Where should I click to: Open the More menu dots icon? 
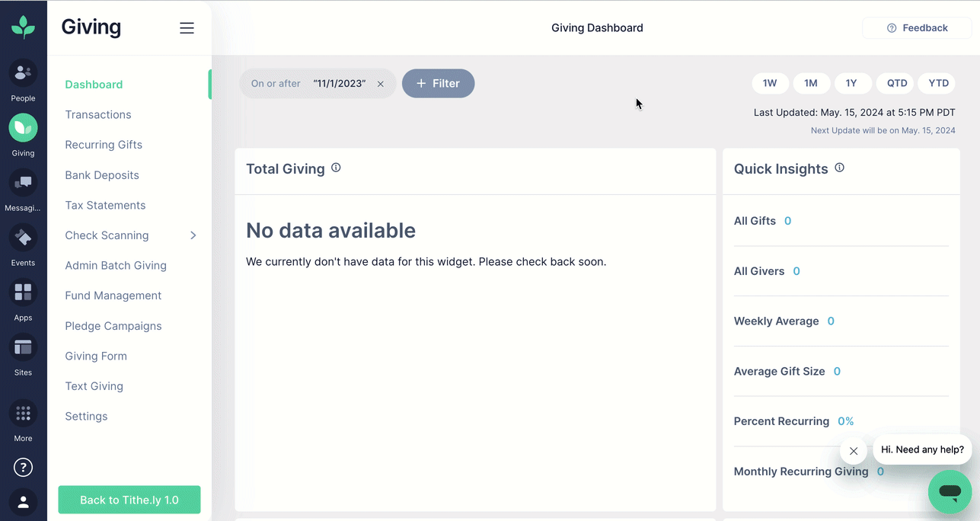coord(23,414)
